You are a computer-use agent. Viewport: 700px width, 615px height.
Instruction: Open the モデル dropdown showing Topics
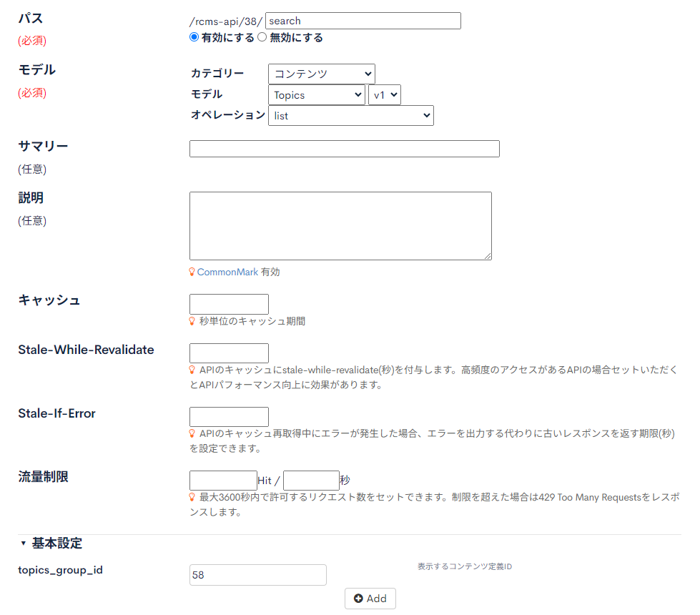pos(316,95)
